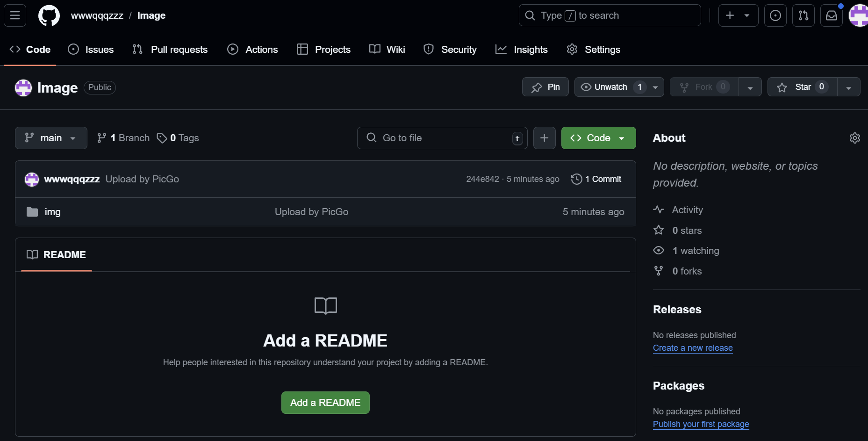Open the notifications inbox icon

tap(832, 15)
